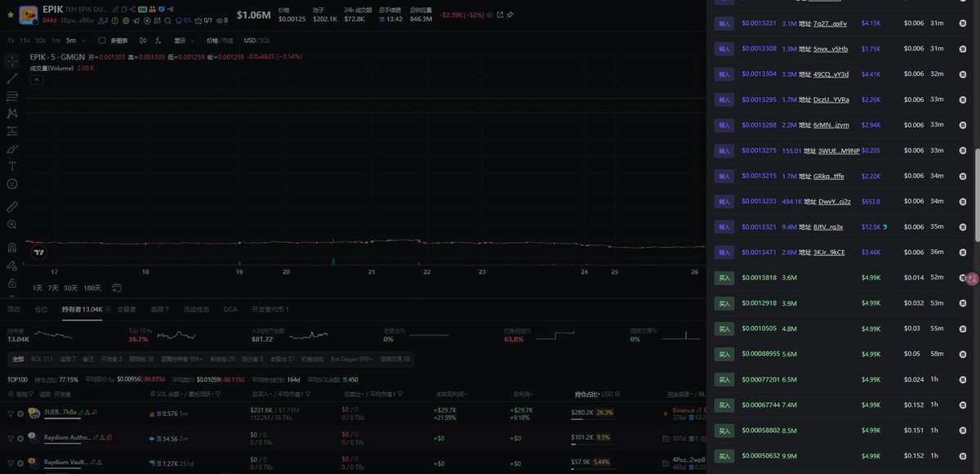Click the EPIK duck token avatar
The image size is (980, 474).
pyautogui.click(x=28, y=16)
